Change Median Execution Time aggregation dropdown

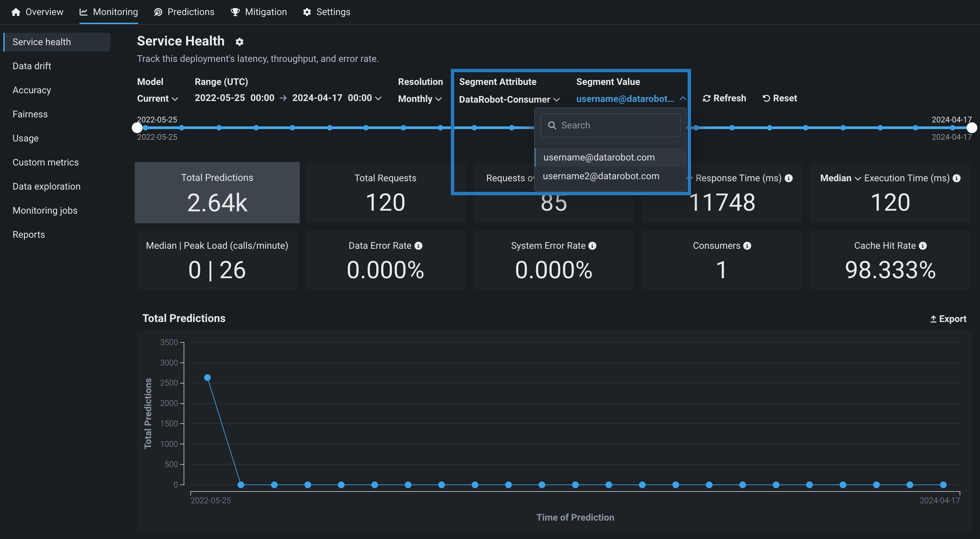pos(840,178)
